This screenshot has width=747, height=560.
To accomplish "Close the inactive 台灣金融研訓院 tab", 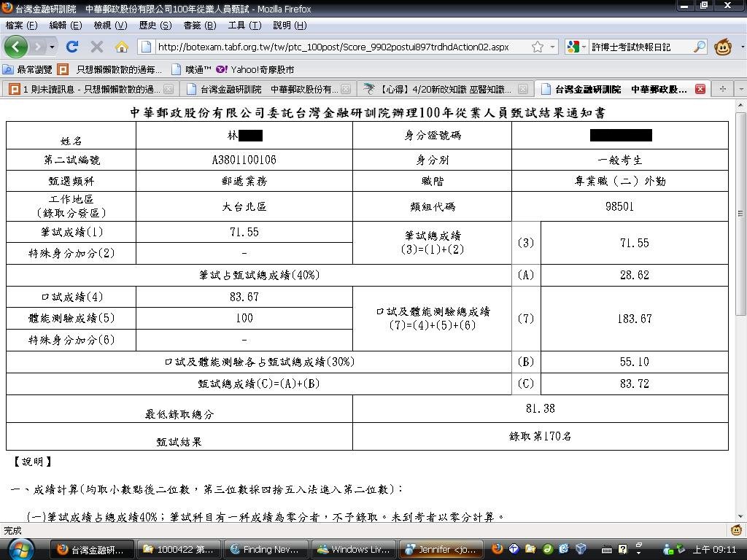I will pyautogui.click(x=346, y=89).
